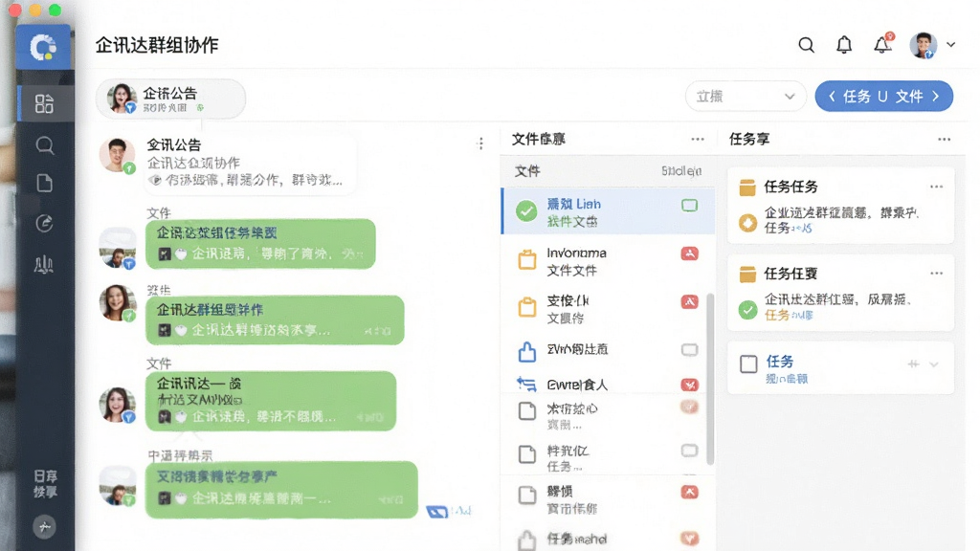The width and height of the screenshot is (980, 551).
Task: Open the 企讯讯达 green message bubble
Action: [271, 401]
